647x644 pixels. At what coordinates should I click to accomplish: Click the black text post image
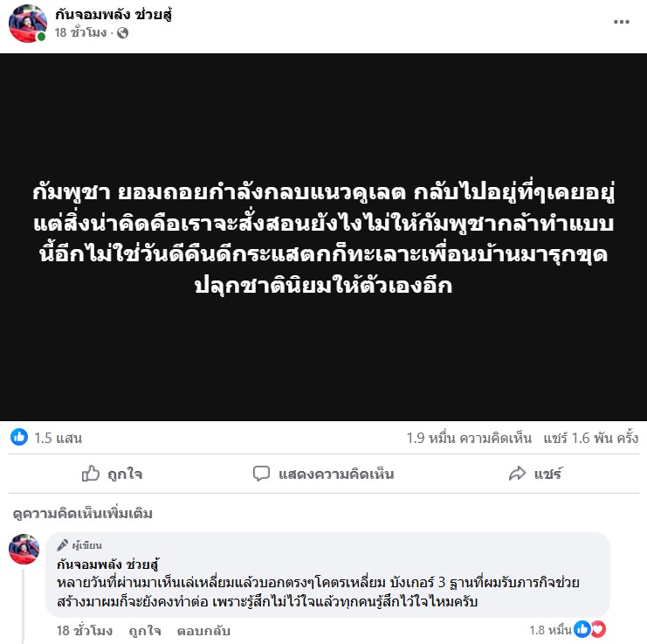[323, 237]
